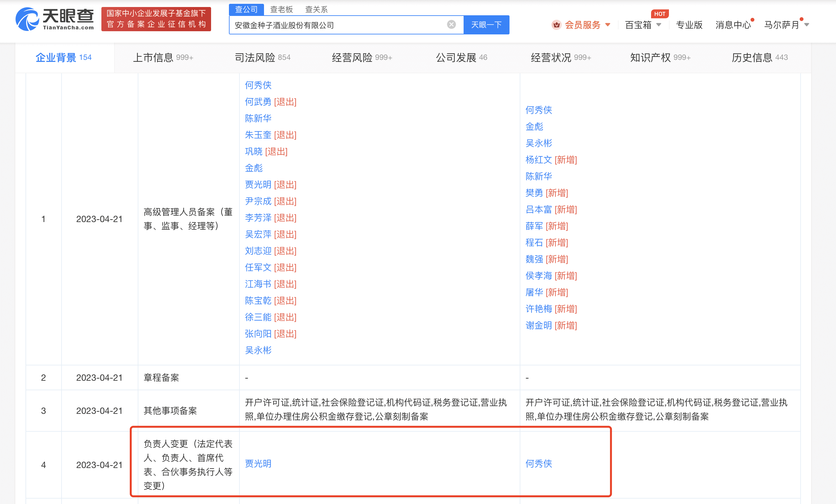Open 任军文 in the before-change list

(x=258, y=267)
